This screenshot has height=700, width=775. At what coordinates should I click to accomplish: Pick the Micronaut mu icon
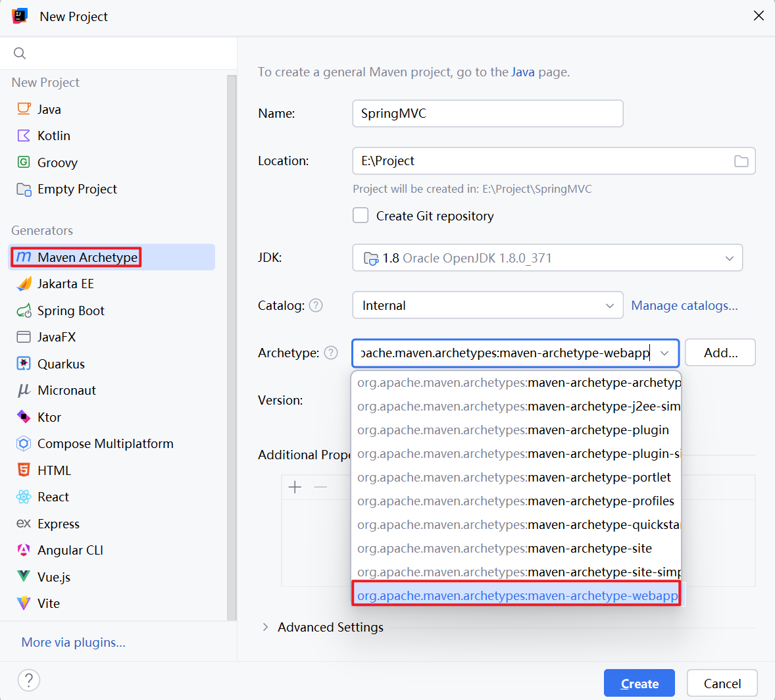click(x=24, y=391)
